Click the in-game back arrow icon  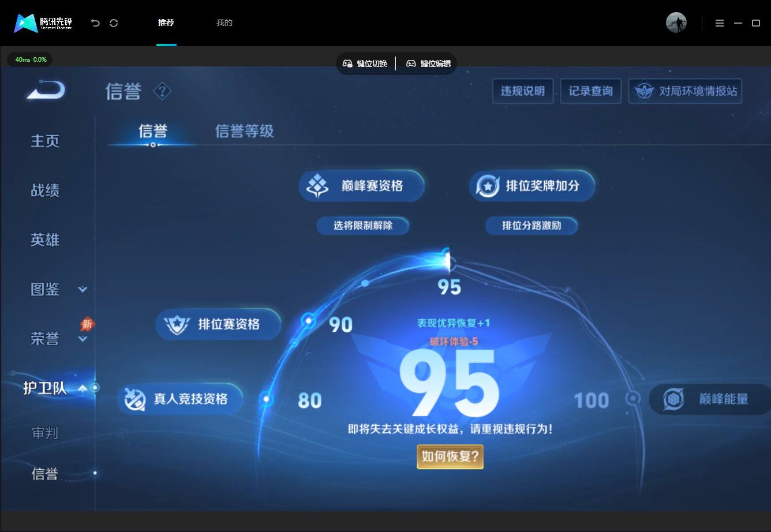click(x=46, y=91)
